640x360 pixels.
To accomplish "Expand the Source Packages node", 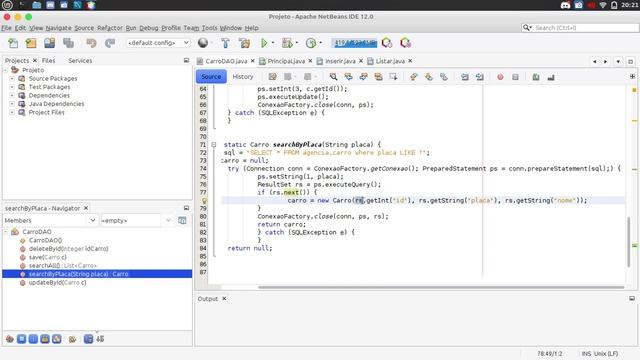I will pos(12,78).
